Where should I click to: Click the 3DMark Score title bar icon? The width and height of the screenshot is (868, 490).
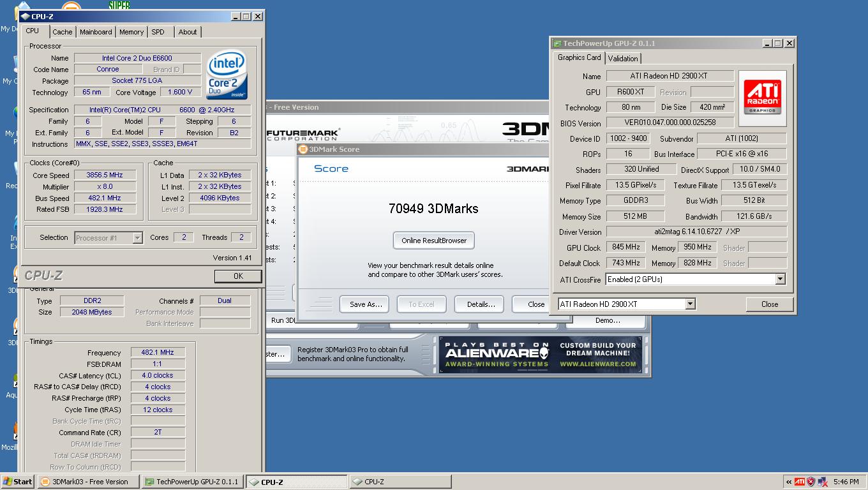[303, 149]
